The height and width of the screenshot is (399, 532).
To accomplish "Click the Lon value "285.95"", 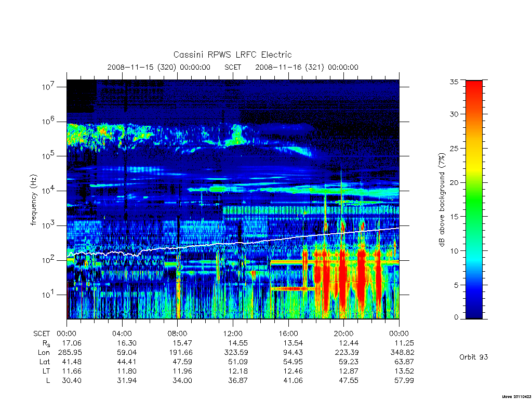I will coord(70,353).
